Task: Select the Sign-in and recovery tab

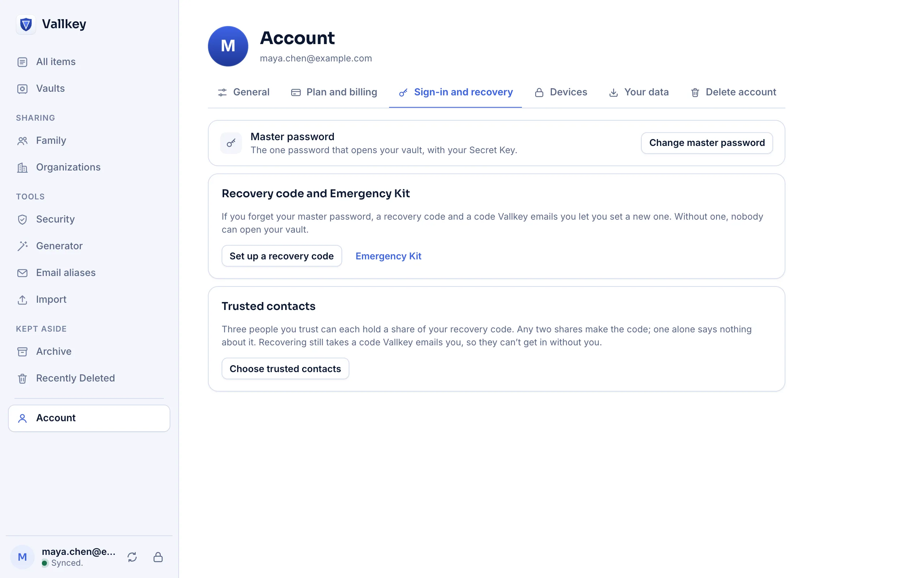Action: [x=456, y=92]
